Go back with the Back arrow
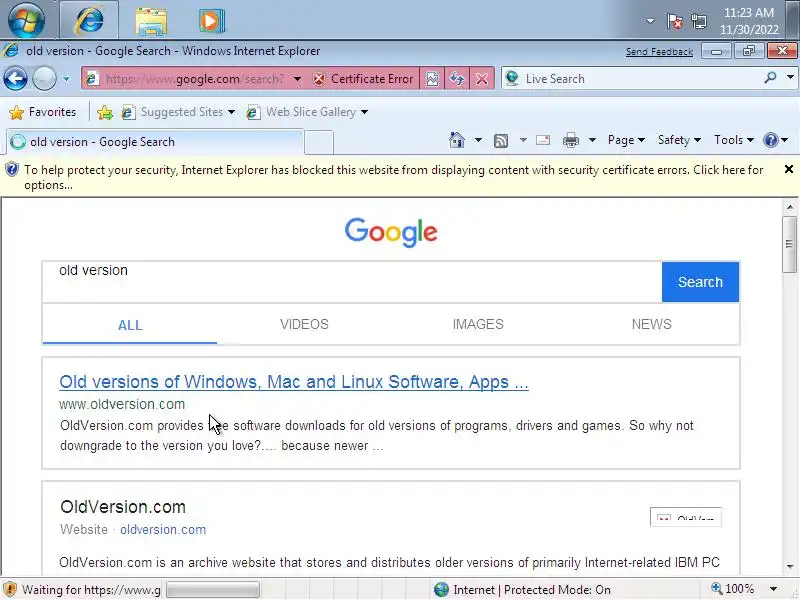This screenshot has height=600, width=800. [x=15, y=79]
